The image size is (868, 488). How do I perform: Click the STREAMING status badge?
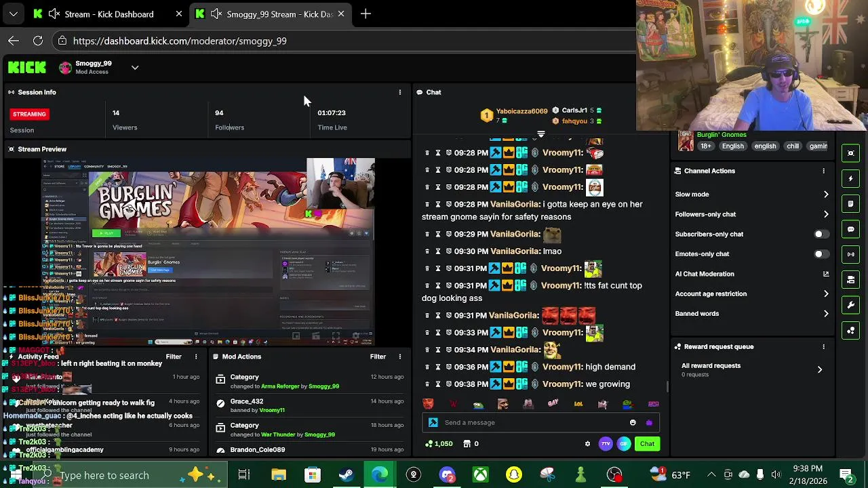point(29,114)
